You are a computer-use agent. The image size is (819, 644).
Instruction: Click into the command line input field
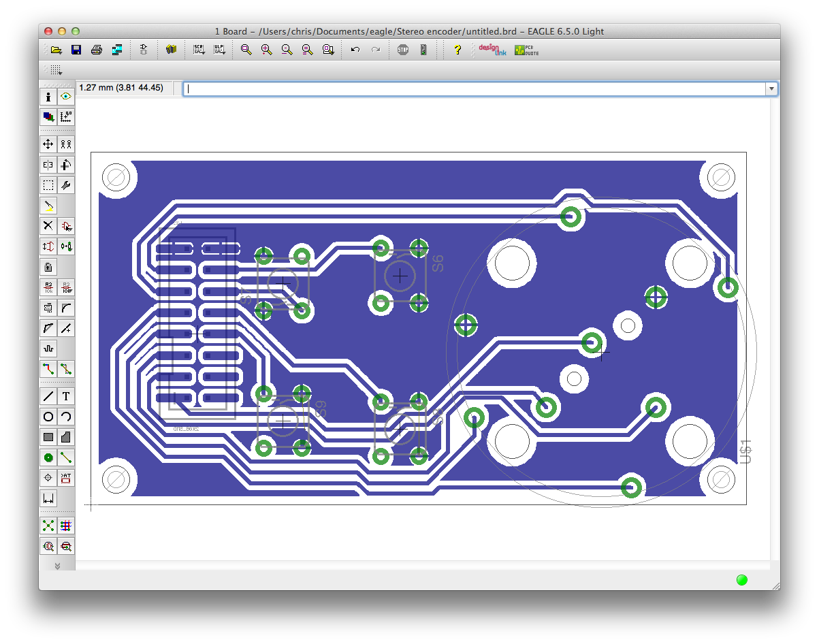pos(477,88)
